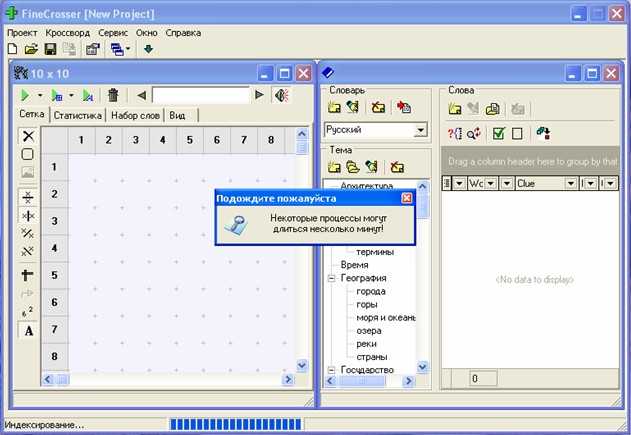Click the text field between the arrows

click(x=201, y=95)
